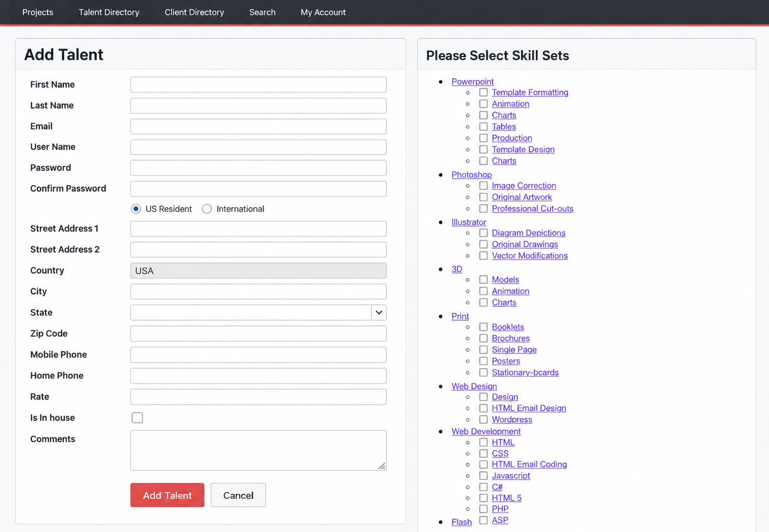
Task: Click the Stationary-bcards link
Action: [x=525, y=372]
